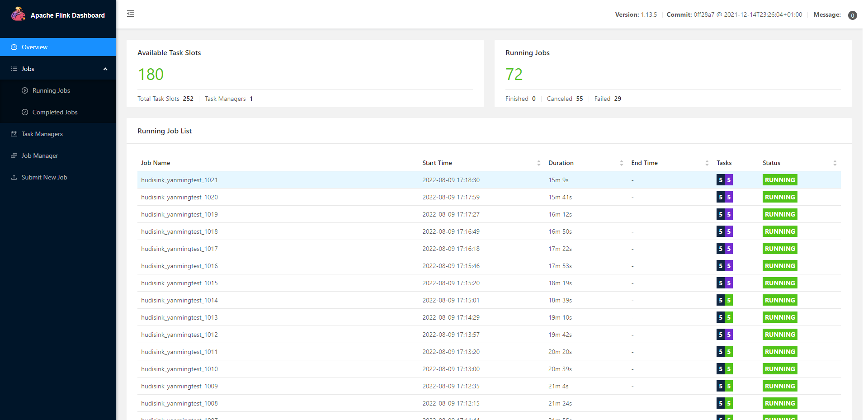
Task: Click the Running Job List heading
Action: tap(165, 131)
